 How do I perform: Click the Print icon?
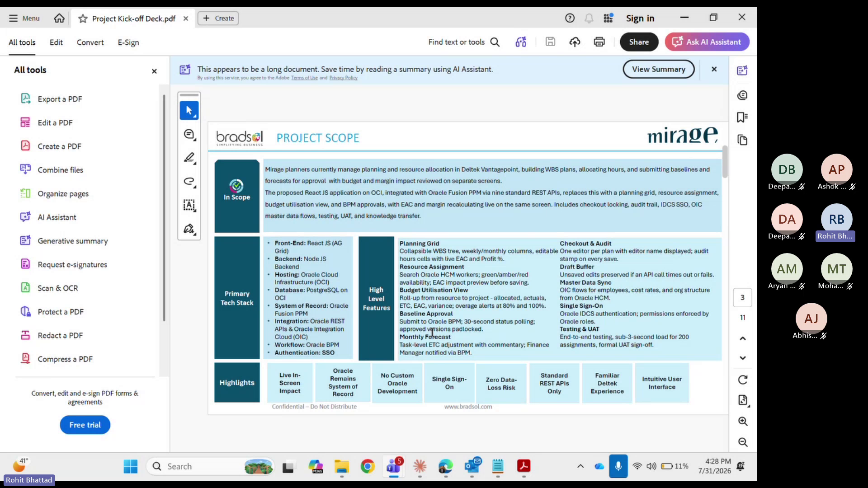(599, 42)
